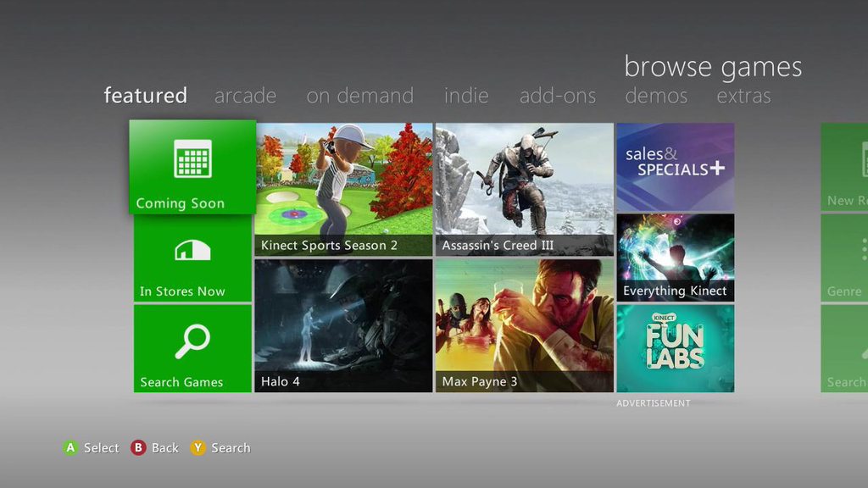Switch to the extras tab
868x488 pixels.
tap(743, 96)
